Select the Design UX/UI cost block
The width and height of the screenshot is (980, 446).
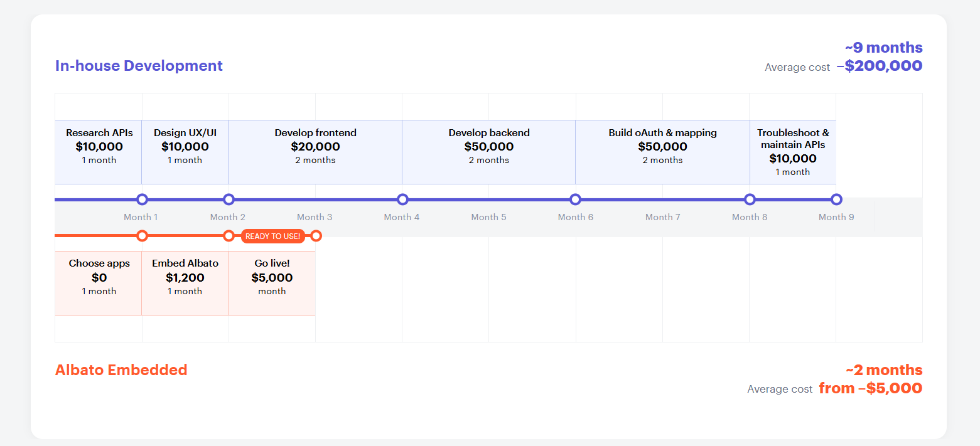click(185, 152)
